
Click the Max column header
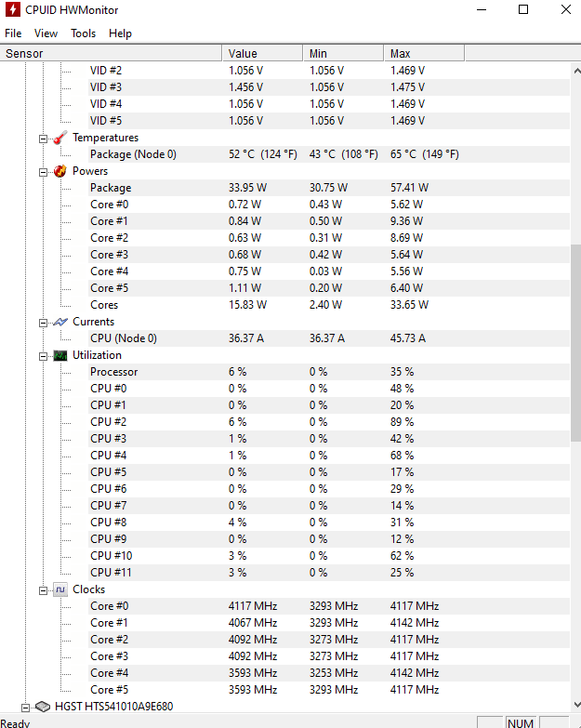(424, 53)
